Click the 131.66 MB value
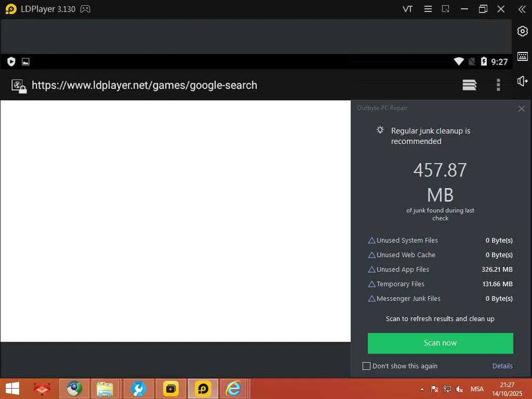532x399 pixels. 497,284
